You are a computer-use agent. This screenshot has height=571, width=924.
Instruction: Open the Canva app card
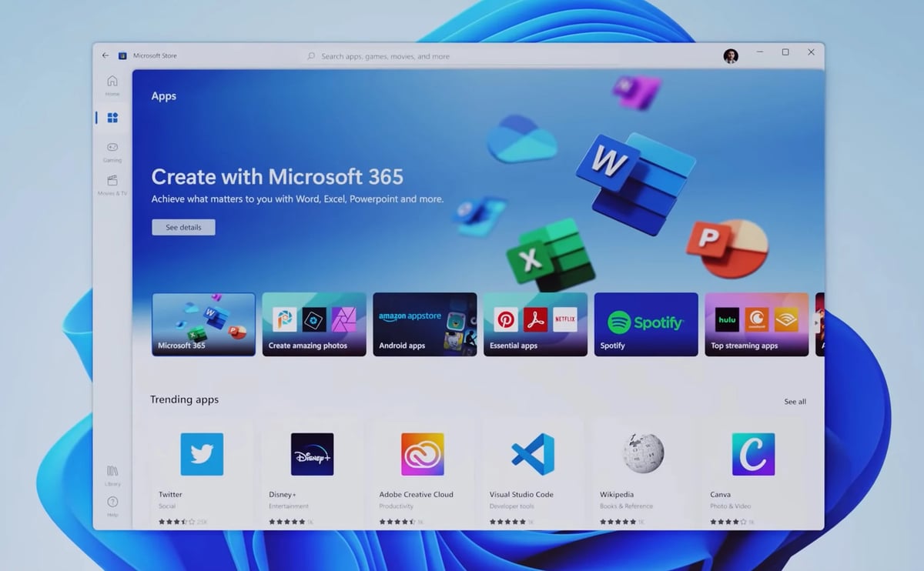(753, 454)
